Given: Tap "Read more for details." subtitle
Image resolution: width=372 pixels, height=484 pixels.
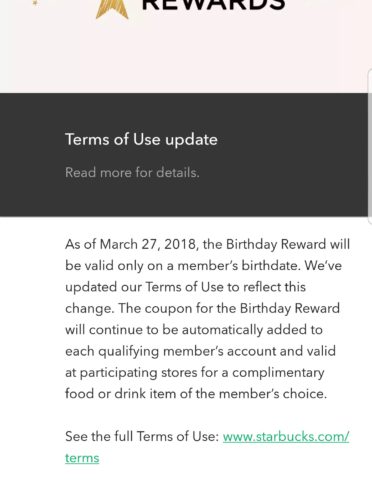Looking at the screenshot, I should pyautogui.click(x=132, y=173).
